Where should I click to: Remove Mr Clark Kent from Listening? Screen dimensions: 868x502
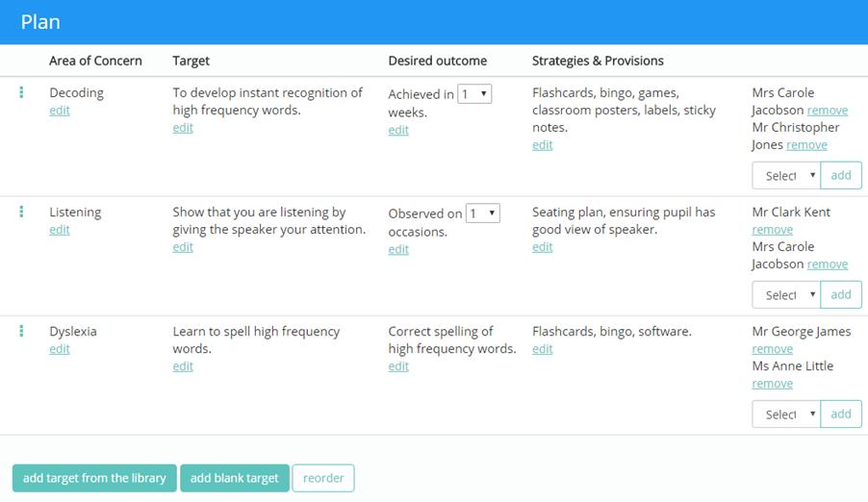[x=772, y=230]
